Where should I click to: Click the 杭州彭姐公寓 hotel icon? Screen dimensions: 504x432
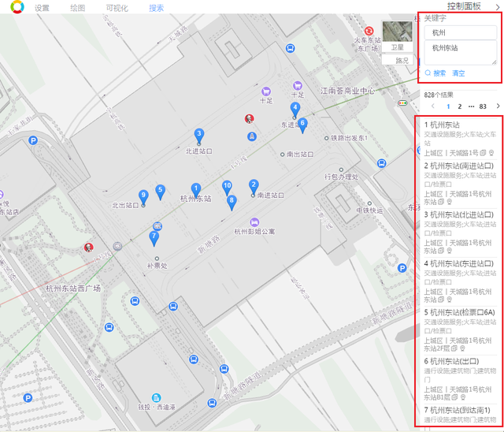pos(254,222)
